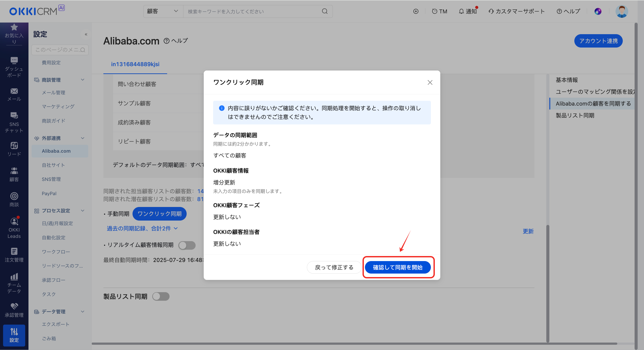Toggle the 製品リスト同期 switch
This screenshot has width=644, height=350.
(x=161, y=297)
